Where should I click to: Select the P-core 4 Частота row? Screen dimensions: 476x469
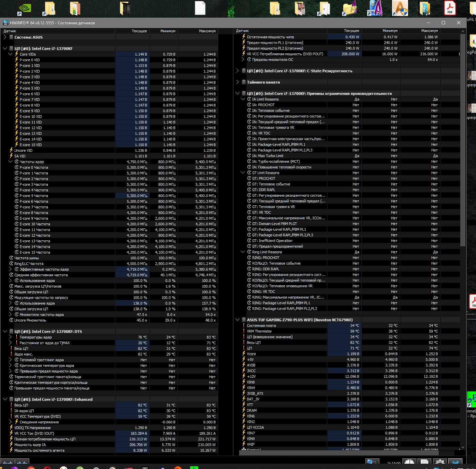109,190
